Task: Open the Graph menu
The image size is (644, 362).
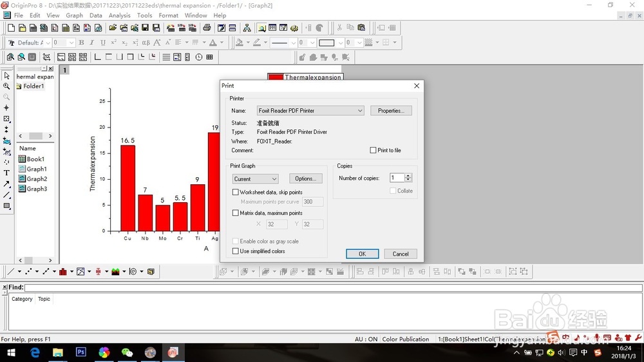Action: tap(74, 15)
